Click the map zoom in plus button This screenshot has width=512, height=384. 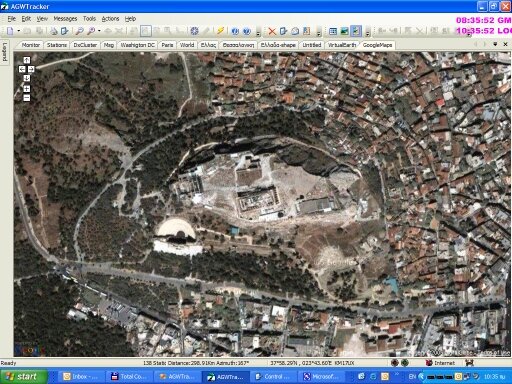[27, 89]
